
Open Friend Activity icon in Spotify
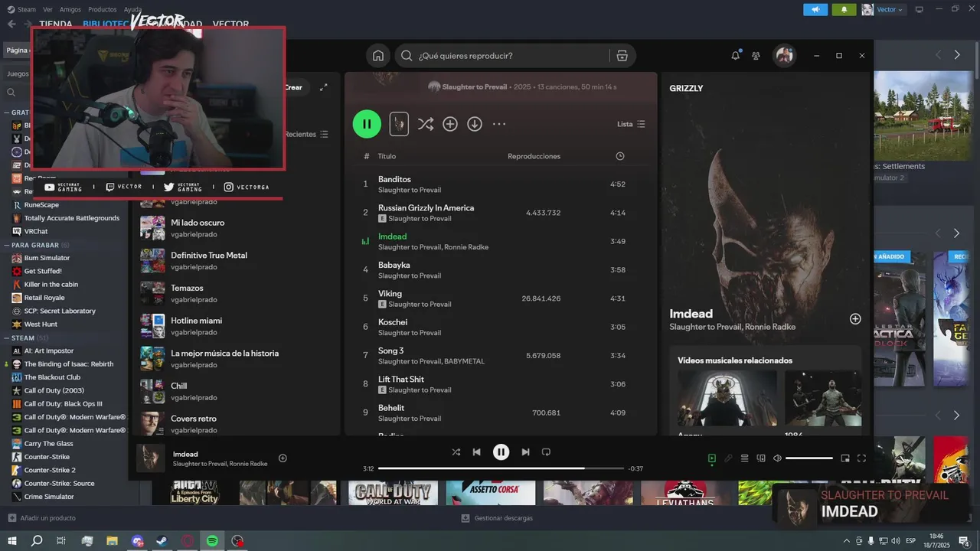[756, 56]
